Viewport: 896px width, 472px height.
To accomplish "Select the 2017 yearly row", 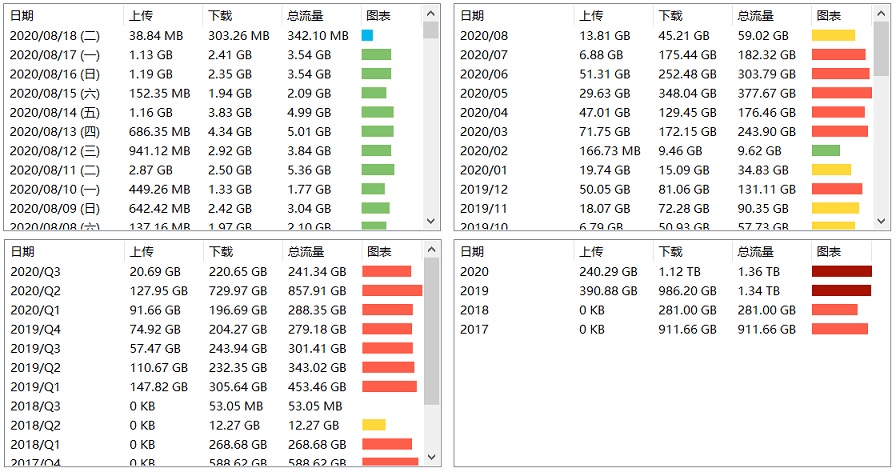I will pos(474,329).
